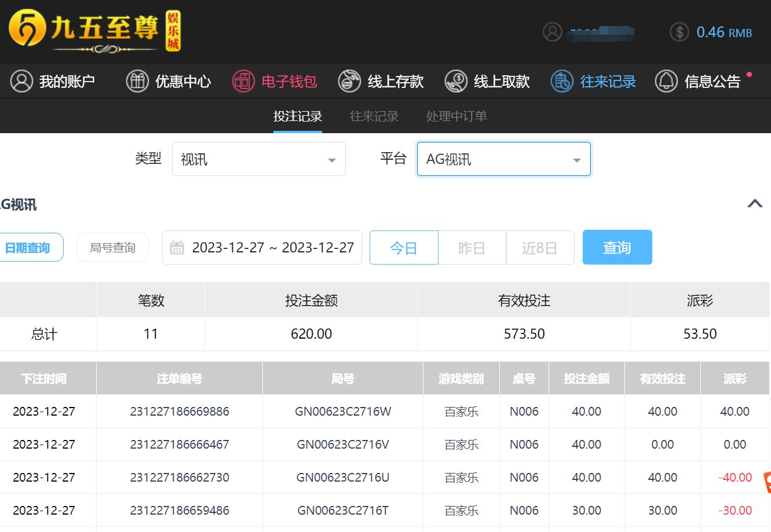Click the 游戏类别 column header
Screen dimensions: 771x532
point(461,379)
